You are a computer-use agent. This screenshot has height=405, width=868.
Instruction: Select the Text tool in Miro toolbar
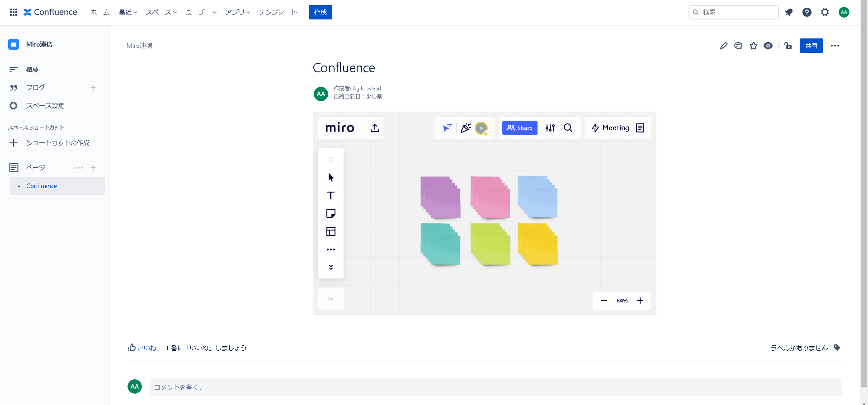tap(330, 195)
